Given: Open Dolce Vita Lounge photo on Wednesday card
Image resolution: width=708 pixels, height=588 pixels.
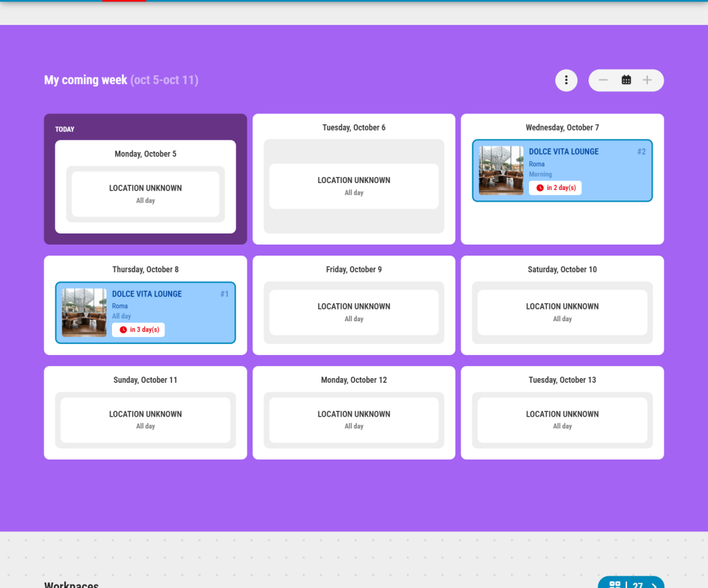Looking at the screenshot, I should [x=501, y=171].
